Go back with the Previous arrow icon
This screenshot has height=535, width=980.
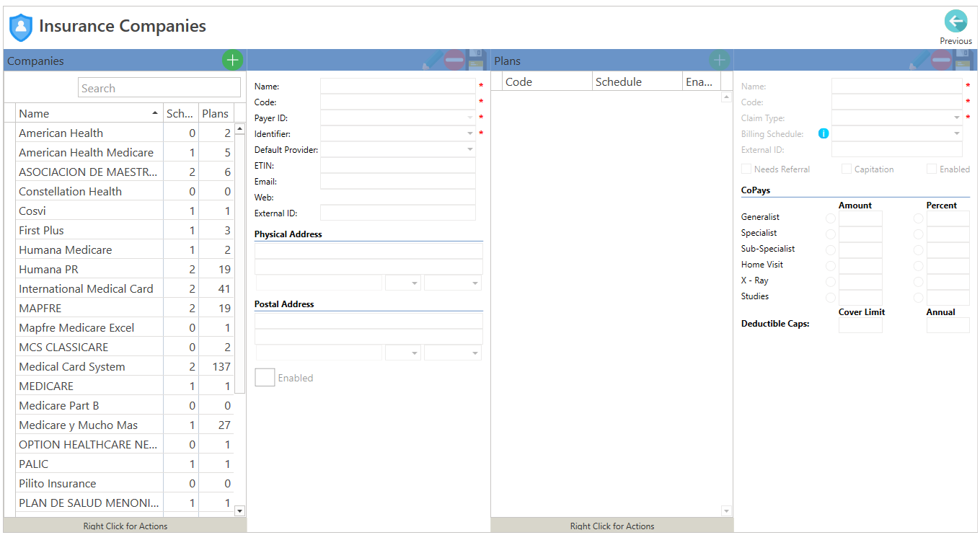click(x=955, y=22)
